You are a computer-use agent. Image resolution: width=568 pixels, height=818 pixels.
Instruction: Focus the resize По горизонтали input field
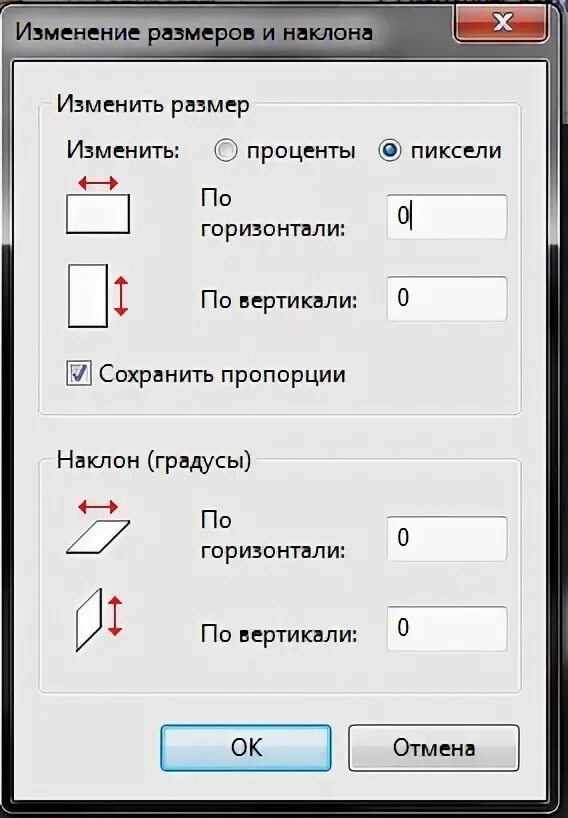[x=446, y=216]
